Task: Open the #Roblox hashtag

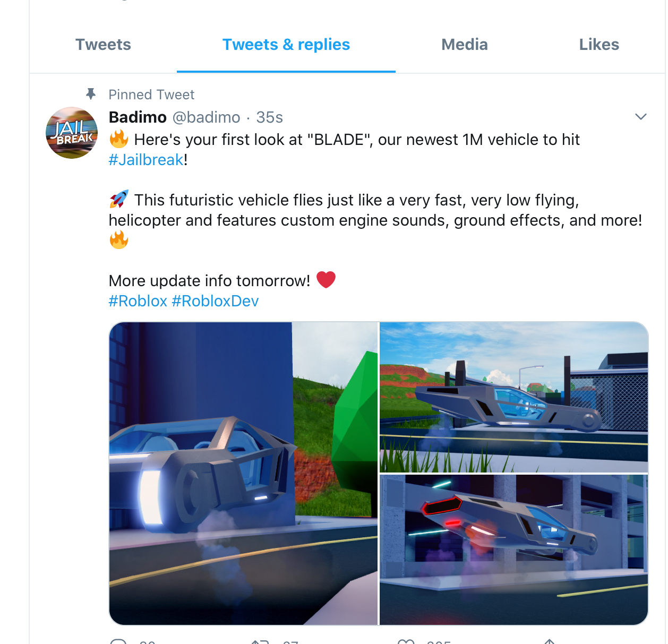Action: (138, 301)
